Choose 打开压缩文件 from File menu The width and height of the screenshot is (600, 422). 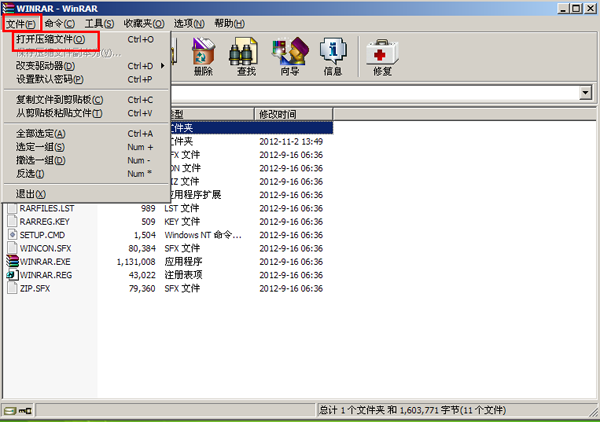coord(50,39)
